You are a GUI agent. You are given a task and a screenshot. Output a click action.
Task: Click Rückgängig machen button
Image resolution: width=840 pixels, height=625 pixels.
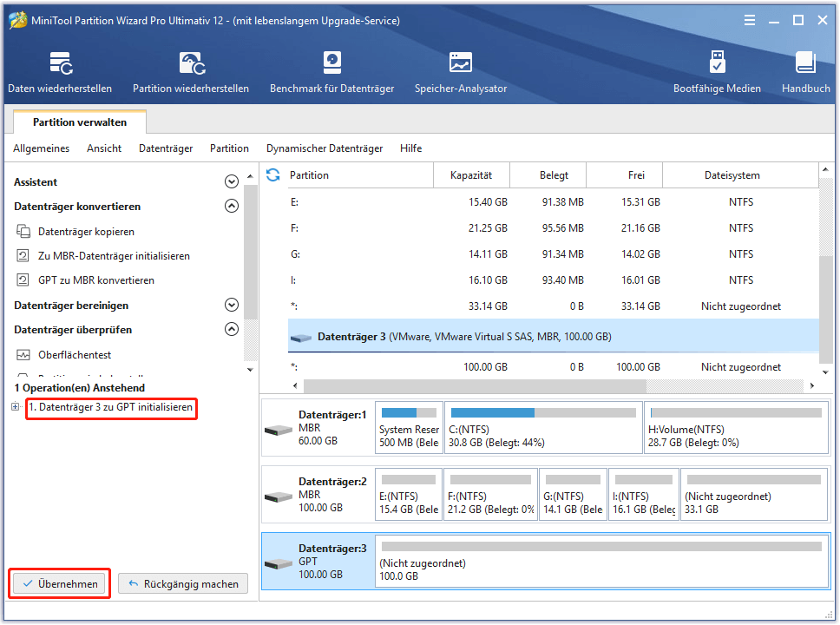tap(183, 583)
